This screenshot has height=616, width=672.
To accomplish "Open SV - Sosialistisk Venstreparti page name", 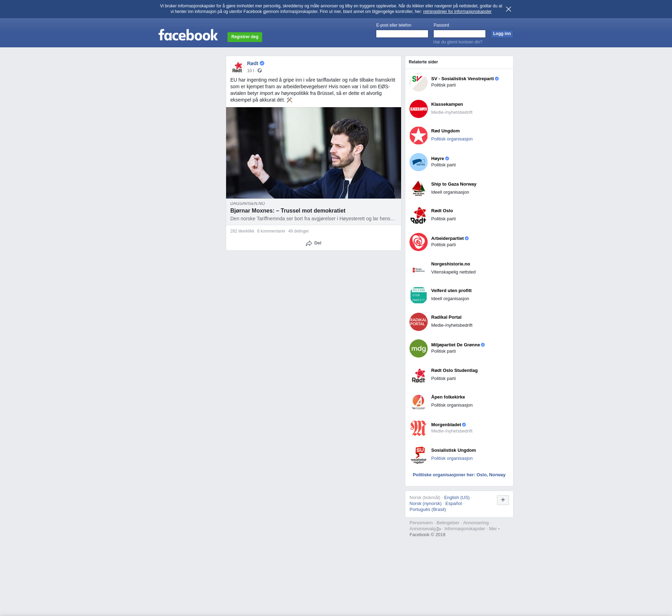I will [462, 79].
